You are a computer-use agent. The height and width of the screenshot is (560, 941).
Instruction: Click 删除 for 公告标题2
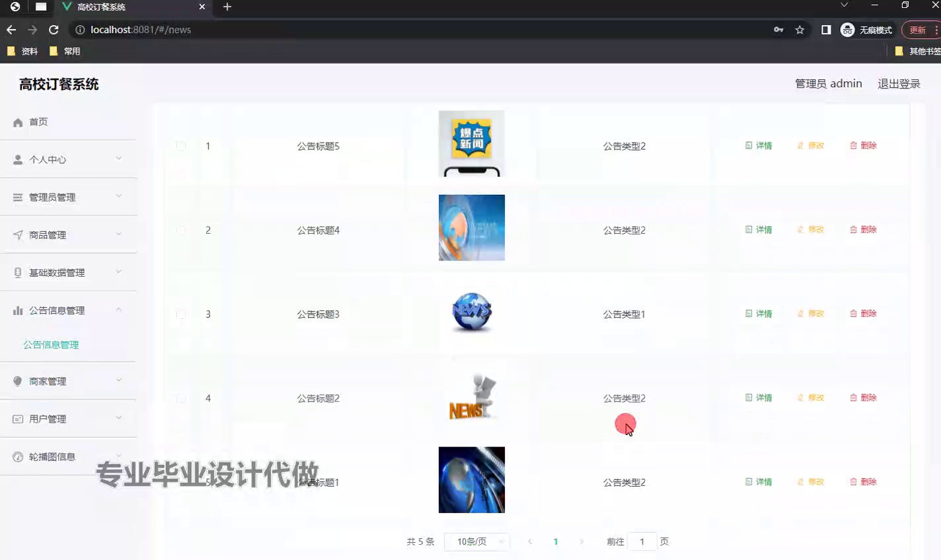click(863, 398)
